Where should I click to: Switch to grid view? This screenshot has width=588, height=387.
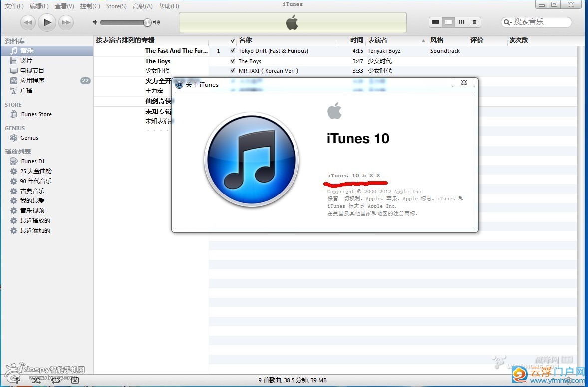[462, 22]
